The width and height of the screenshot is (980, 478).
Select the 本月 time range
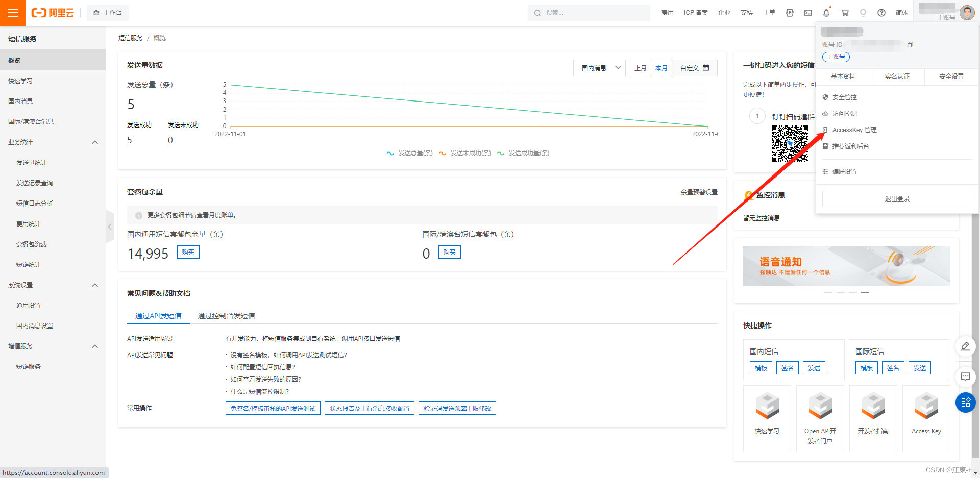click(661, 68)
